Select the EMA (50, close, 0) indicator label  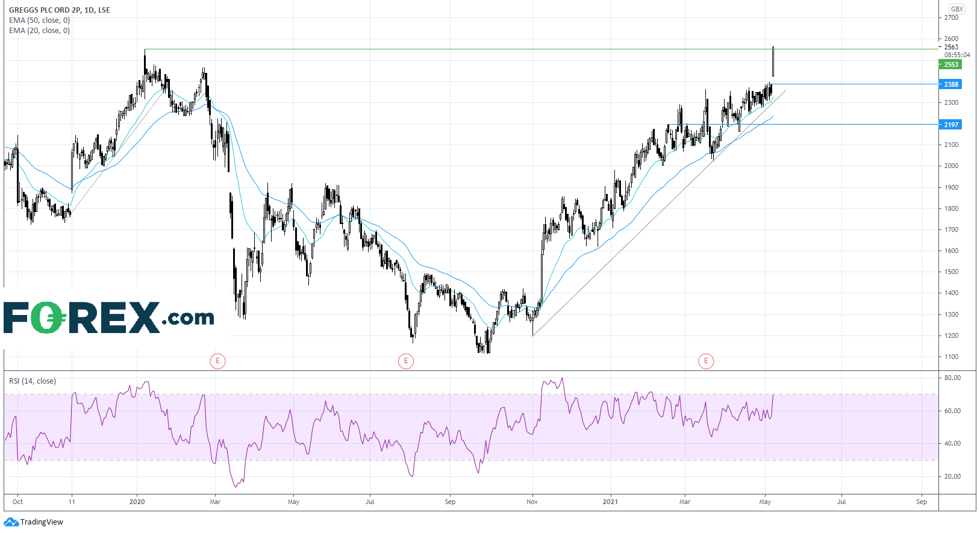pyautogui.click(x=39, y=20)
